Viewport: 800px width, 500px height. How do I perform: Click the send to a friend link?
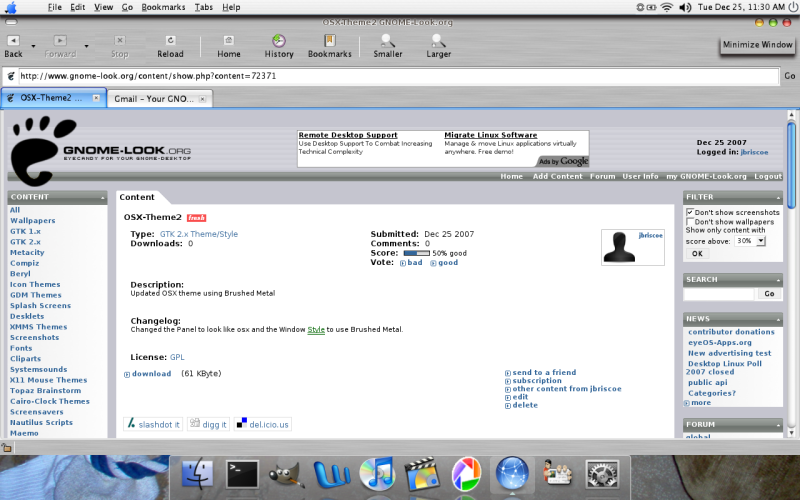pyautogui.click(x=544, y=372)
